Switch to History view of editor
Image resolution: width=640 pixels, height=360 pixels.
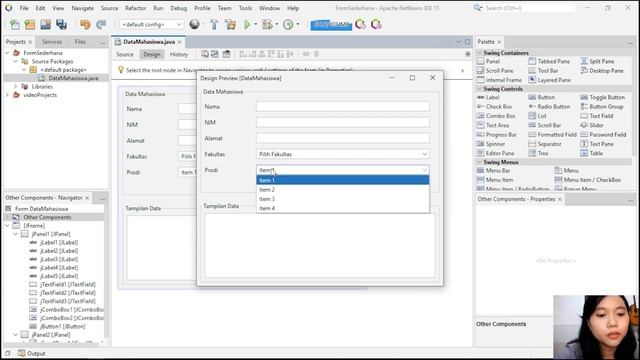tap(179, 54)
